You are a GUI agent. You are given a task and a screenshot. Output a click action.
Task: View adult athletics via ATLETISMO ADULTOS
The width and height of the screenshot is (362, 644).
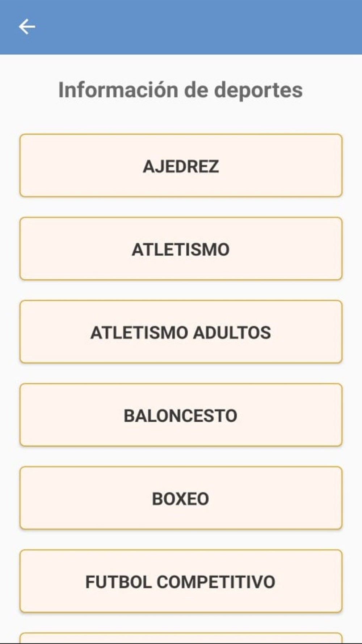181,332
